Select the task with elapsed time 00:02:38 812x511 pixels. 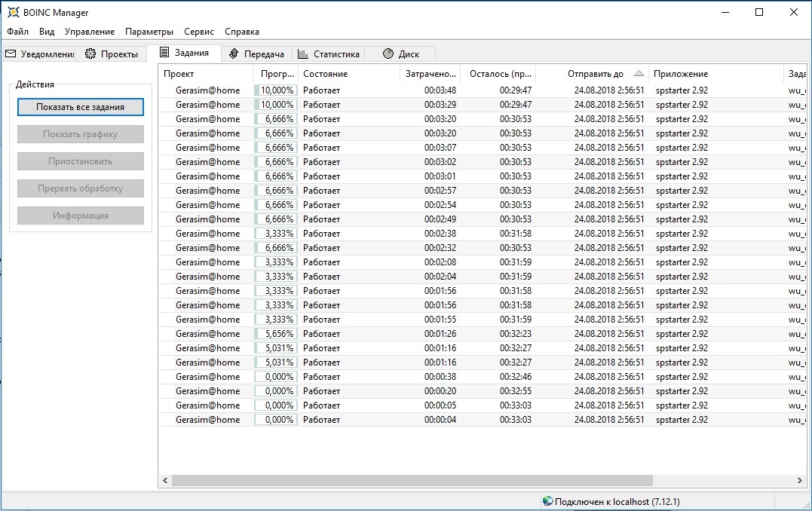(x=482, y=234)
